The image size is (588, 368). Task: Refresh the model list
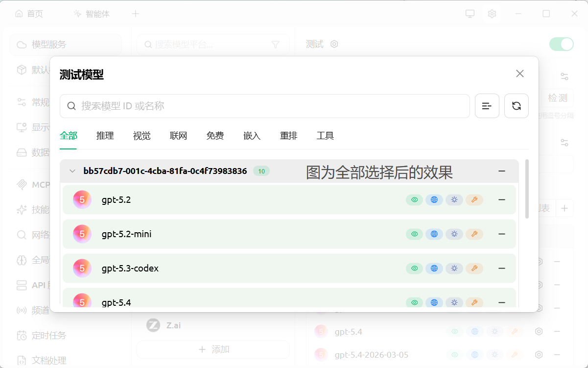tap(517, 106)
